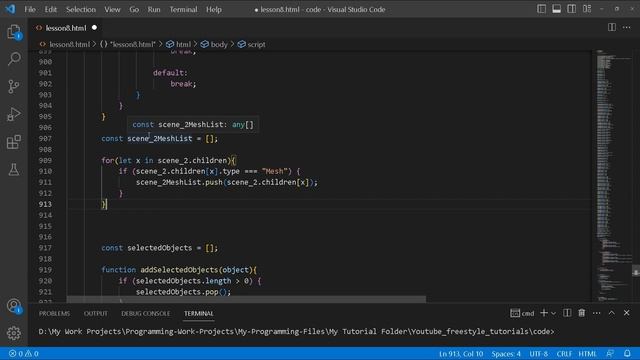Open the Search view in activity bar
The width and height of the screenshot is (640, 360).
tap(14, 59)
